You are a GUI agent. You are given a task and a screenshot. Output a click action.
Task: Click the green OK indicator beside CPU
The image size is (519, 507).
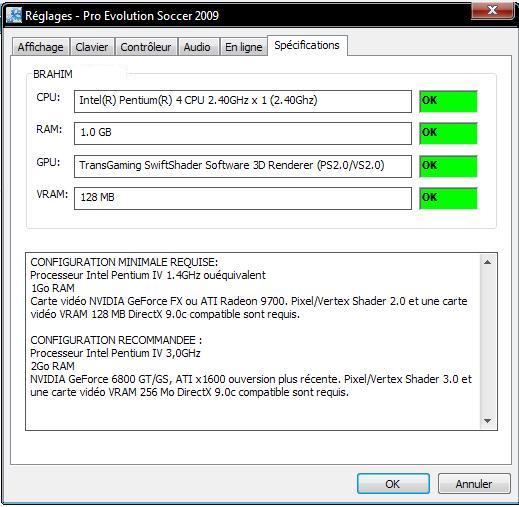coord(448,101)
